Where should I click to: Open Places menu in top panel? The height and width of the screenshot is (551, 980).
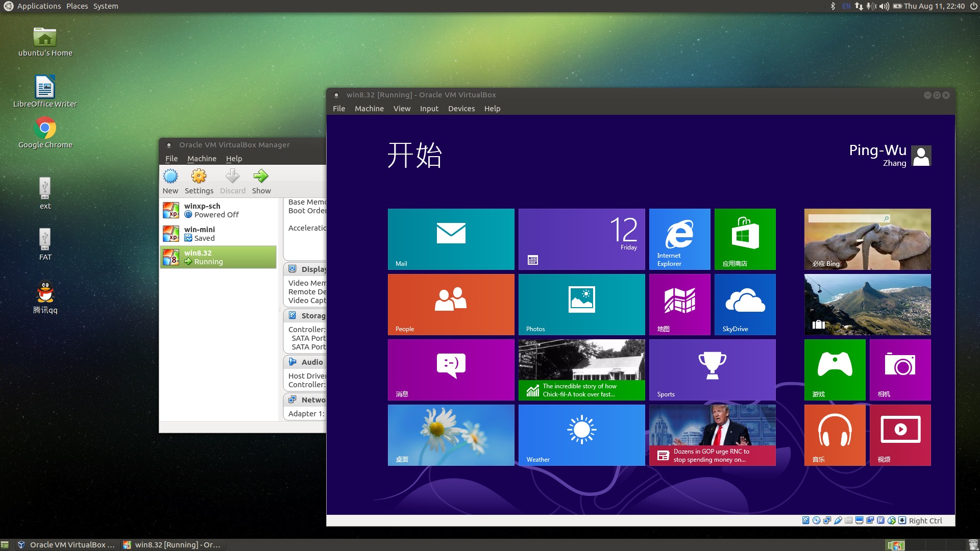77,6
